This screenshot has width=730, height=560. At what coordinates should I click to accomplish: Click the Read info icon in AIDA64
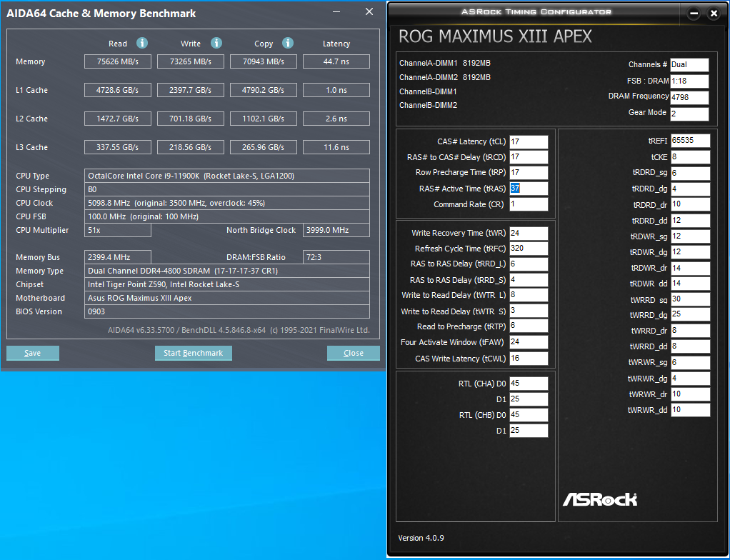pos(142,43)
